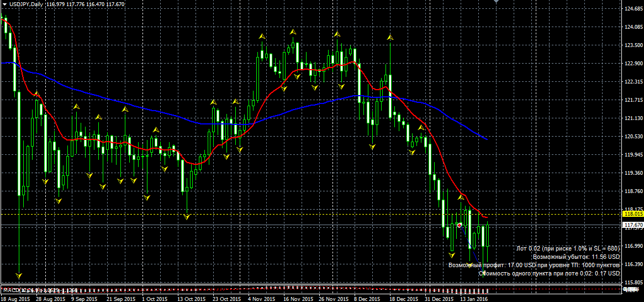Click the 28 Aug 2015 date label
The image size is (644, 302).
tap(51, 298)
